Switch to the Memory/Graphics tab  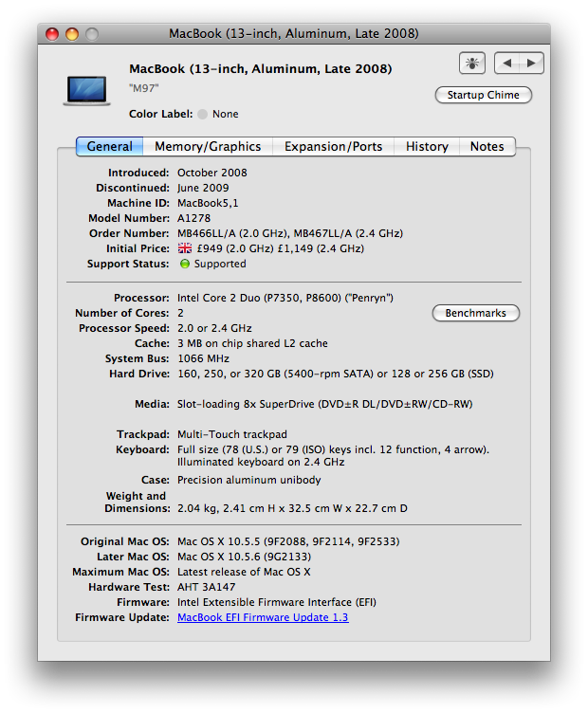(x=208, y=146)
